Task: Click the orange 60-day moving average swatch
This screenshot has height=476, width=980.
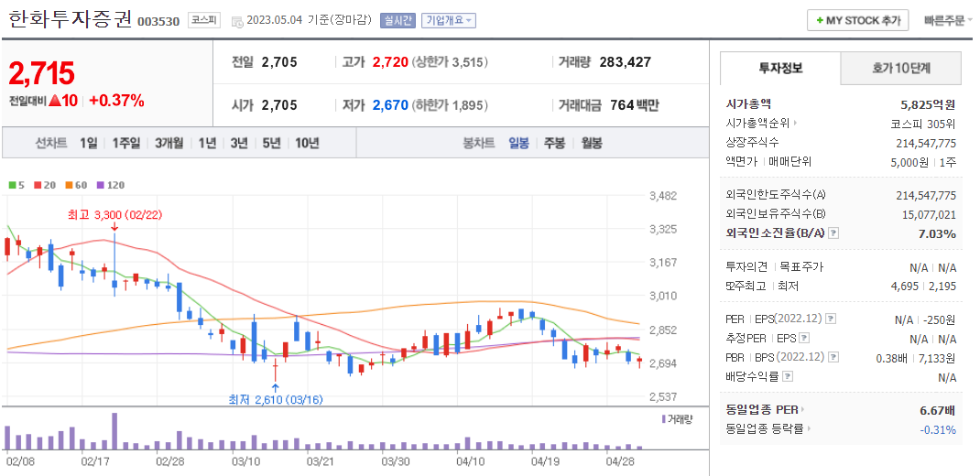Action: coord(68,186)
